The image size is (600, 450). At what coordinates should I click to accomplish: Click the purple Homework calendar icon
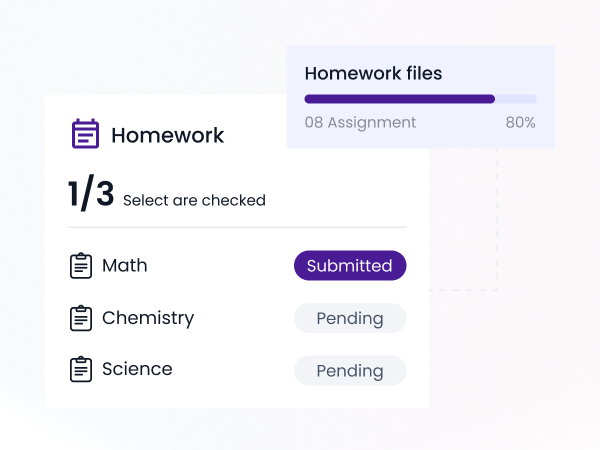tap(85, 134)
